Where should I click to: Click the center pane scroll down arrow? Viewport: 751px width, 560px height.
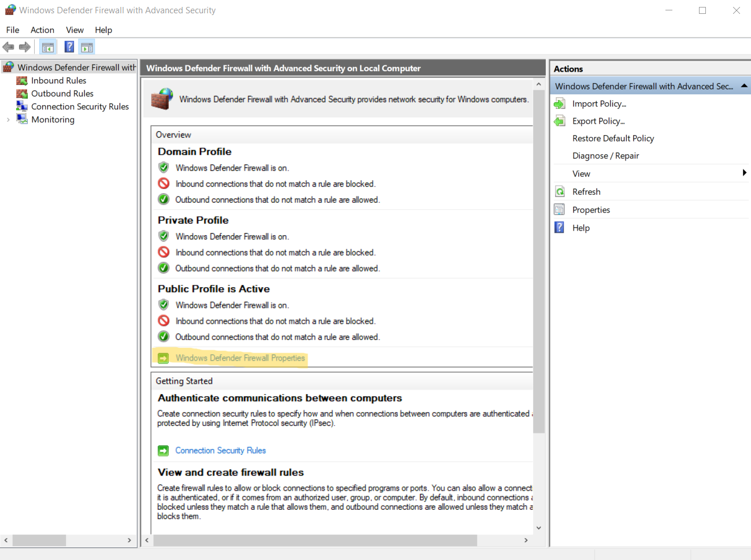click(x=539, y=528)
